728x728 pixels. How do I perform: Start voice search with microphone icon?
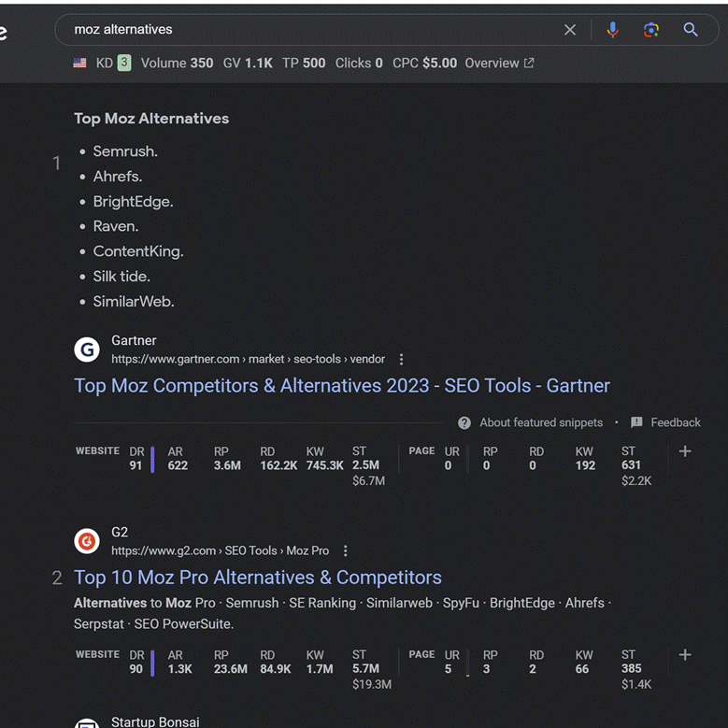[612, 30]
